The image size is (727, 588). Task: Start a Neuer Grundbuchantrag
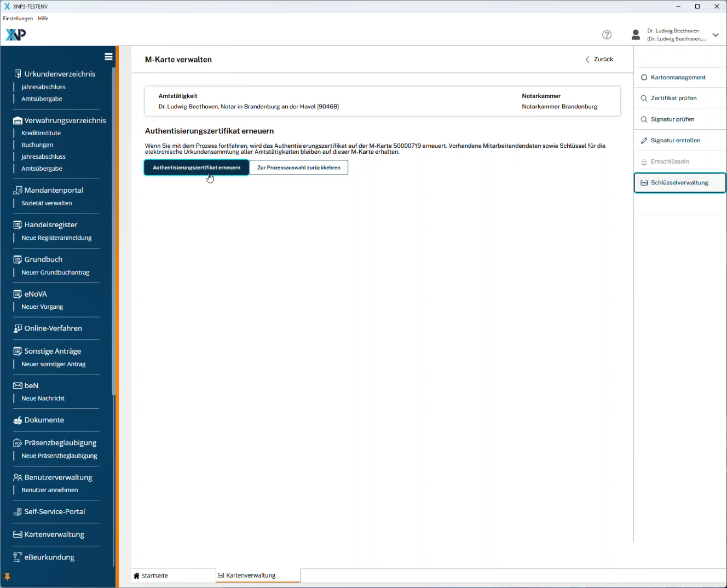[x=55, y=273]
